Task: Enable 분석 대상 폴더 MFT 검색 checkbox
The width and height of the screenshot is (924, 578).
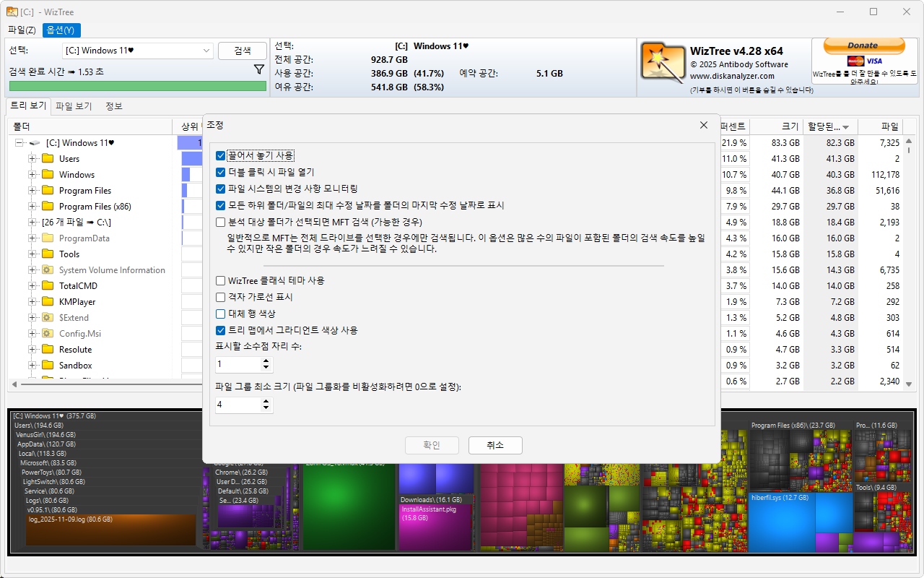Action: click(x=221, y=222)
